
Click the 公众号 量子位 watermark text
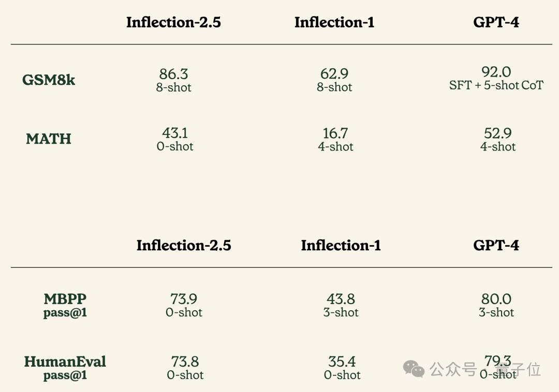tap(485, 369)
